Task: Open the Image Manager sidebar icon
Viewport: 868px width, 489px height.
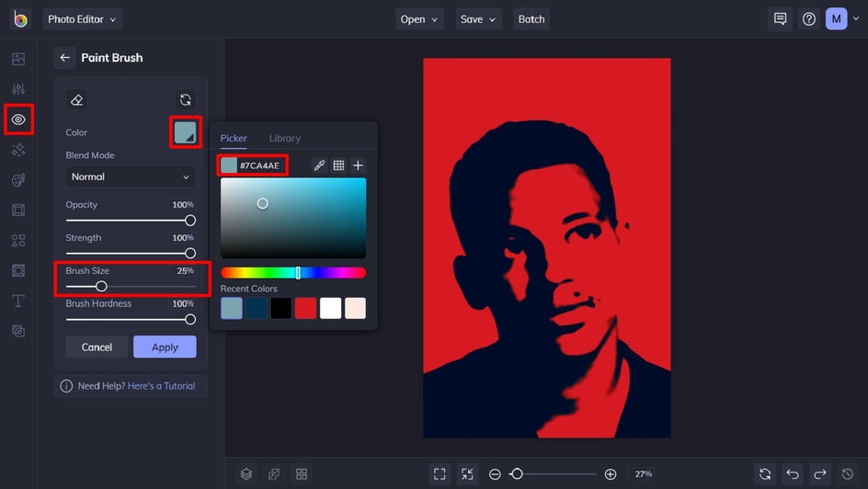Action: (x=18, y=59)
